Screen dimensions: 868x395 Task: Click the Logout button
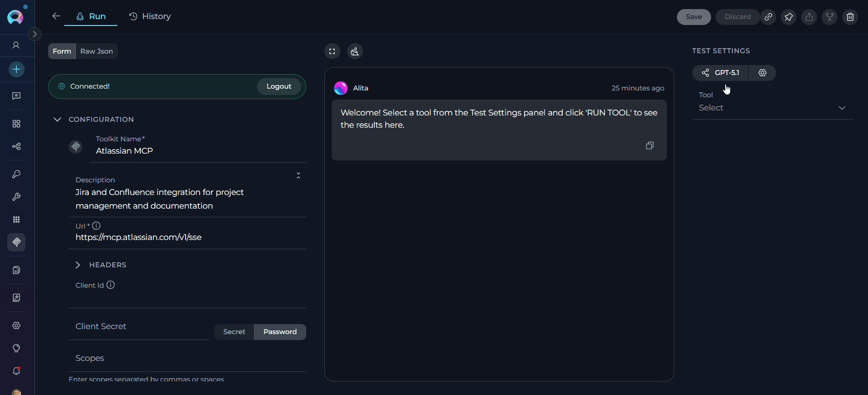(278, 86)
